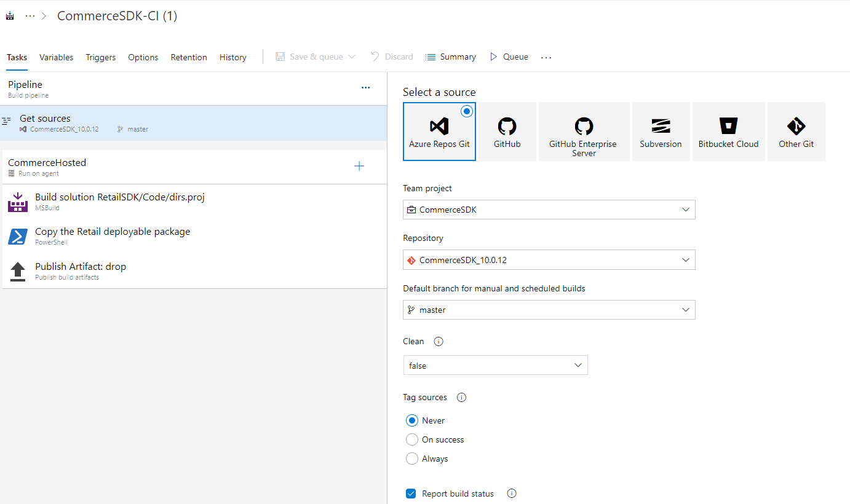
Task: Open the default branch dropdown showing master
Action: click(x=549, y=310)
